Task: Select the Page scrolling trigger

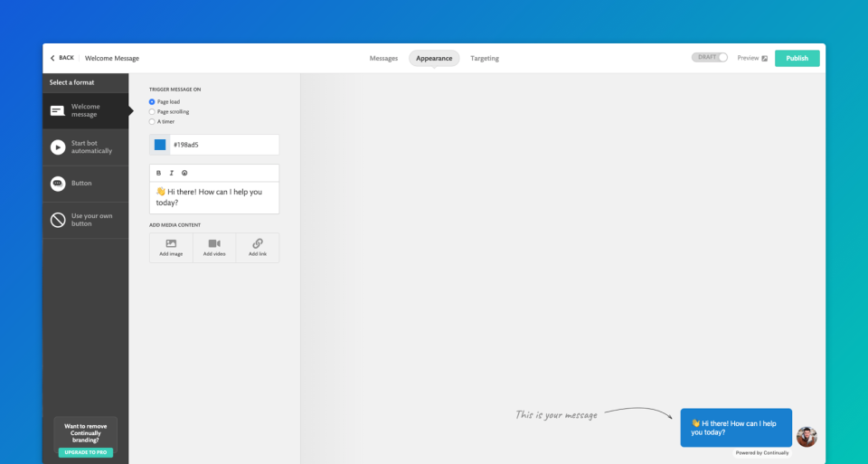Action: point(152,112)
